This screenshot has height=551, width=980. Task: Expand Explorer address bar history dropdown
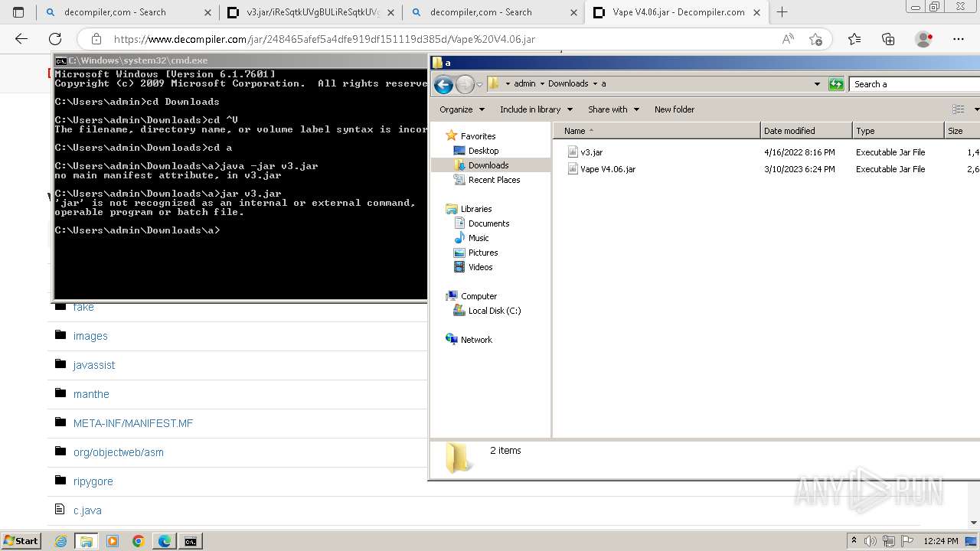[817, 84]
